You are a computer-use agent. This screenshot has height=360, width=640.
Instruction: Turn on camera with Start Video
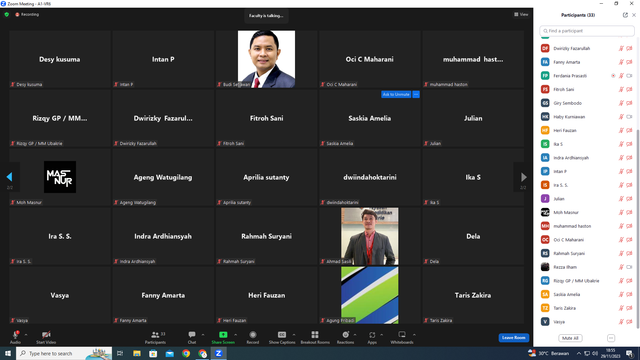click(46, 337)
